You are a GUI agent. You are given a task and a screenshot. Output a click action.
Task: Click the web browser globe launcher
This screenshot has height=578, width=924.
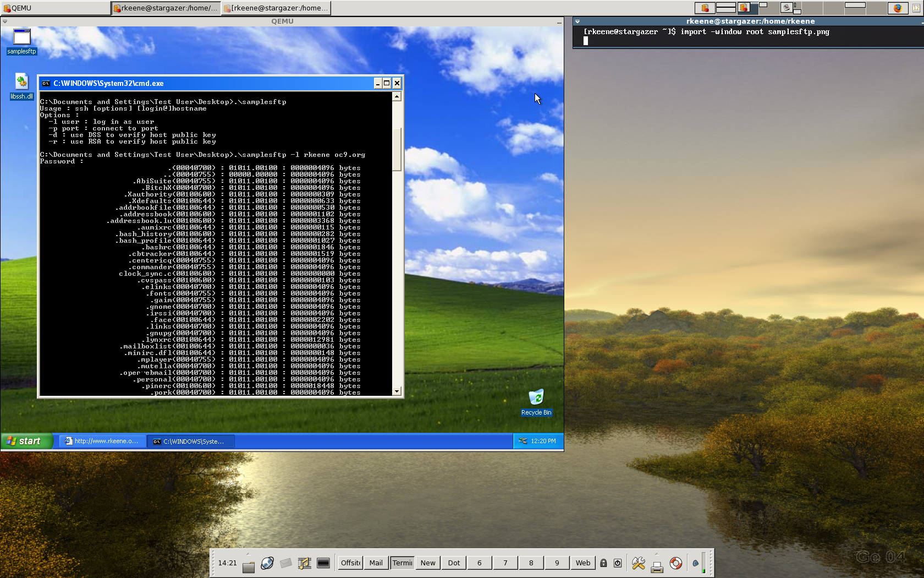[x=267, y=563]
